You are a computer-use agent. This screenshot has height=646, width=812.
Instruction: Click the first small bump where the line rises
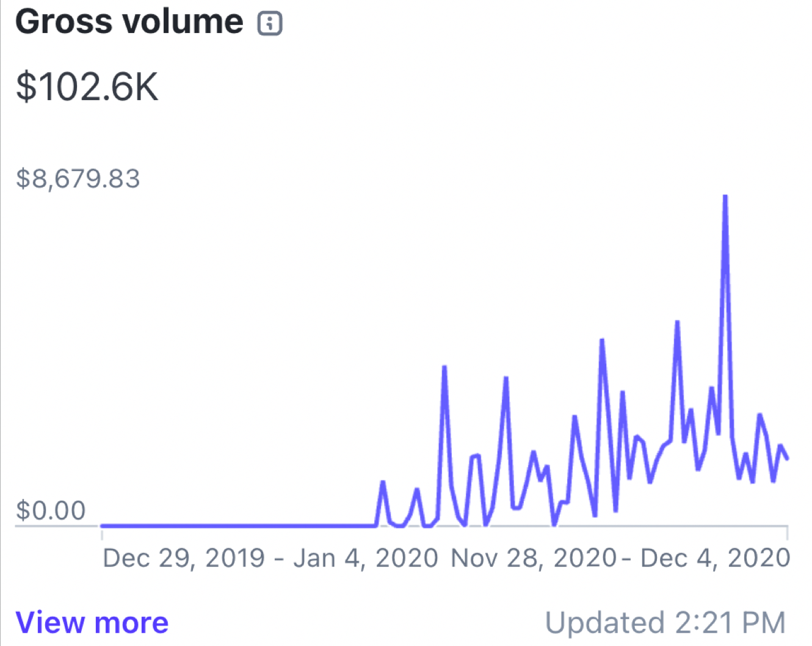coord(383,484)
